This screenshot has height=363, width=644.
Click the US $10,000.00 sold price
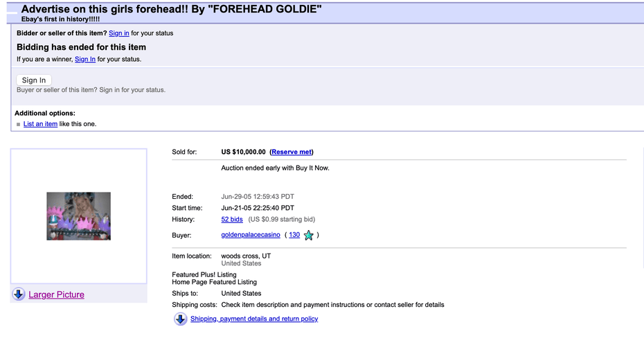point(243,152)
